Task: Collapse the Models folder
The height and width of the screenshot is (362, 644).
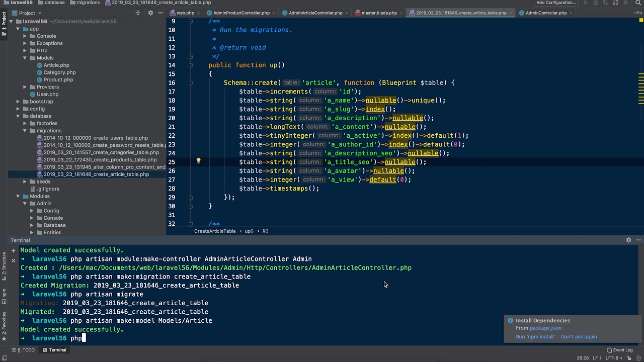Action: coord(25,58)
